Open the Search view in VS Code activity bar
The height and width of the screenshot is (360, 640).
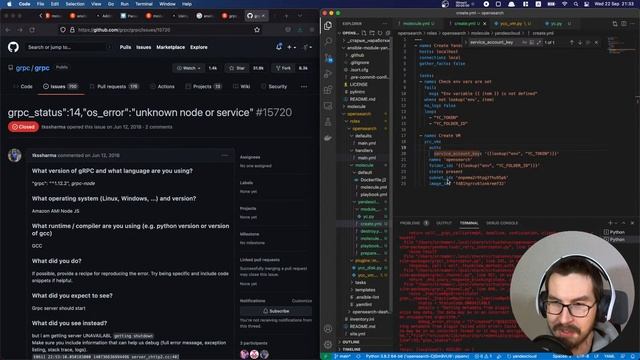(328, 41)
